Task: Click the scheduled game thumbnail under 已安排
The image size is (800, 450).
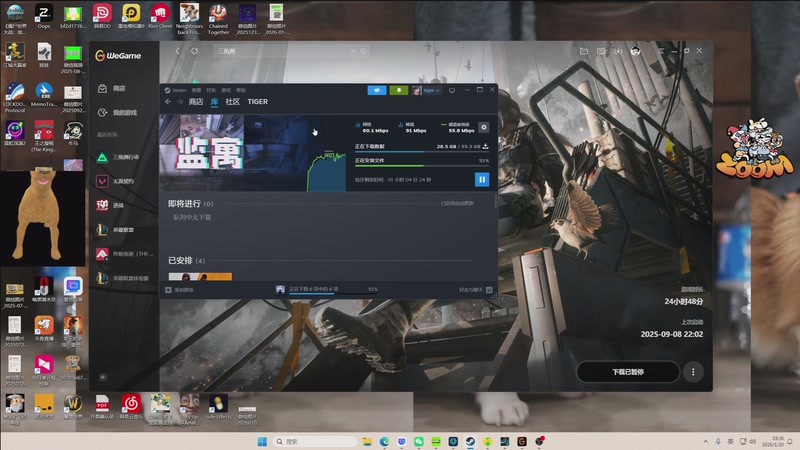Action: [200, 277]
